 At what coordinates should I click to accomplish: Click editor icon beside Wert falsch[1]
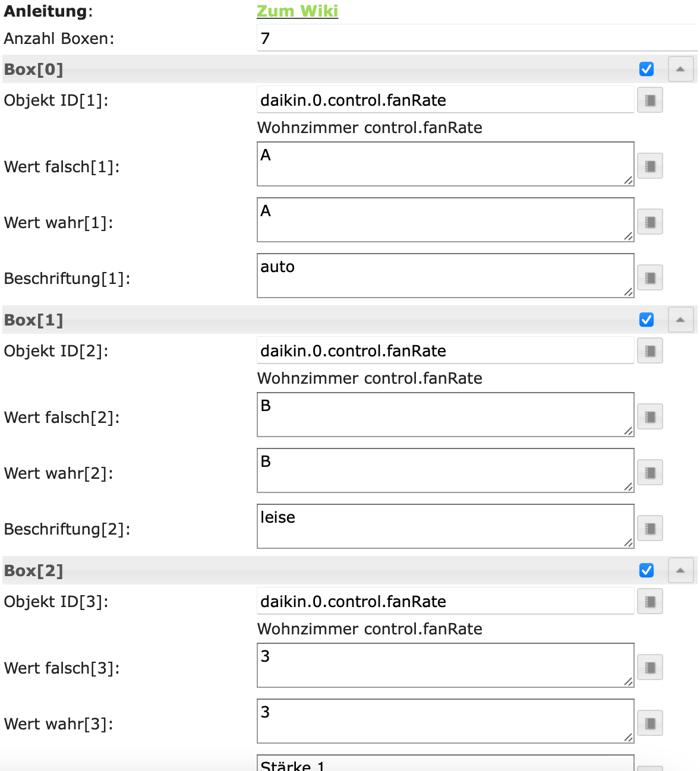point(650,166)
